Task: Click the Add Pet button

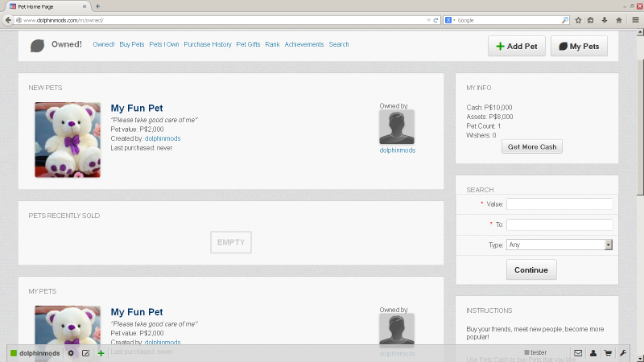Action: [x=517, y=46]
